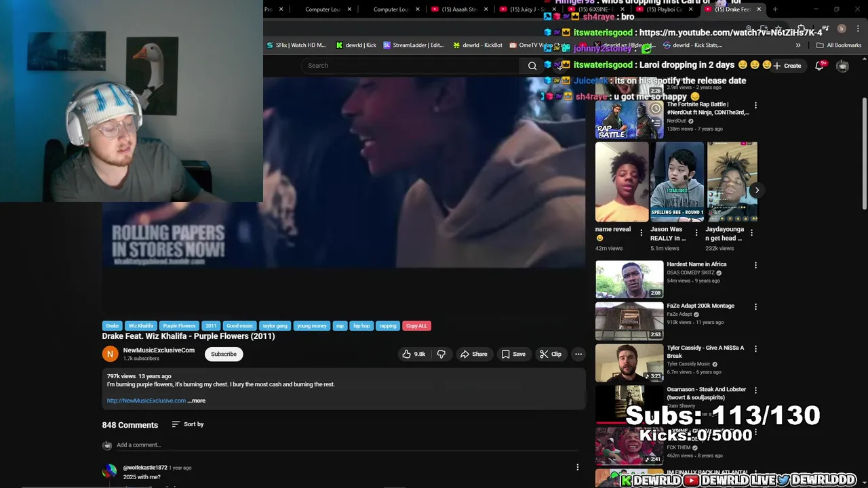Dislike the video with thumbs down

tap(441, 354)
